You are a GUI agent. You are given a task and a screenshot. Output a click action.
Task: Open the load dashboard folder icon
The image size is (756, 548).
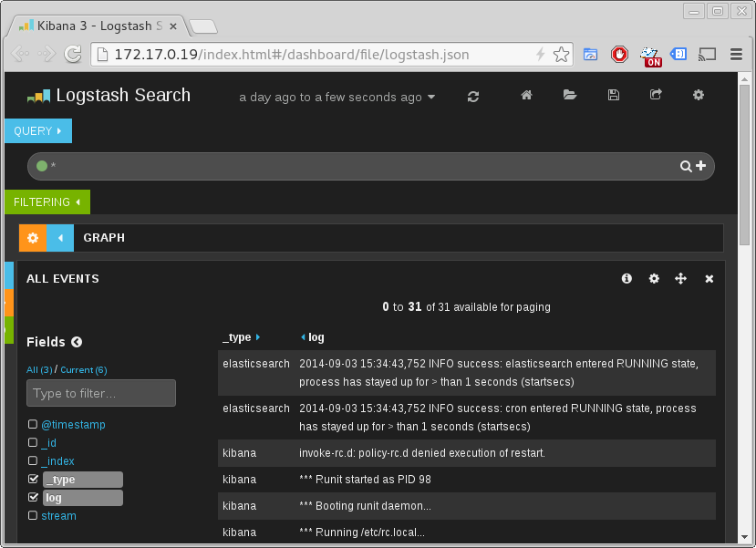pyautogui.click(x=570, y=95)
